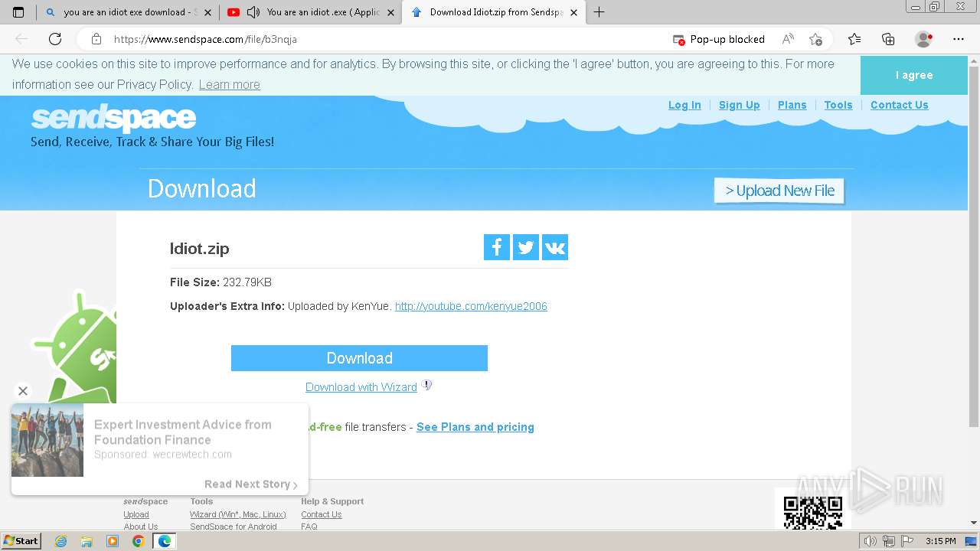
Task: Click the 'I agree' cookie button
Action: (914, 75)
